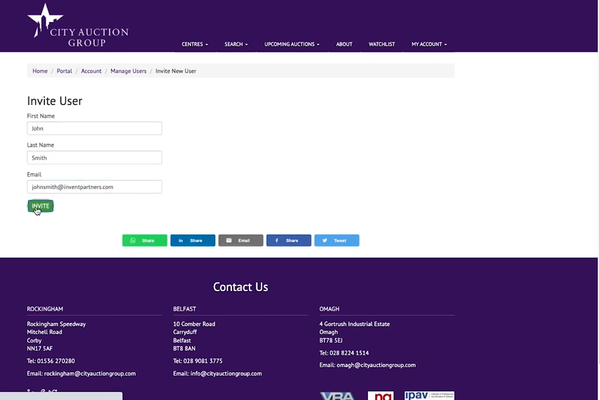600x400 pixels.
Task: Click the Belfast heading in footer
Action: [x=184, y=309]
